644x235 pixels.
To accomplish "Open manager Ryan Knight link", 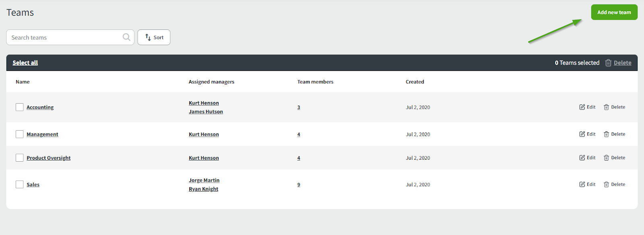I will pos(203,189).
